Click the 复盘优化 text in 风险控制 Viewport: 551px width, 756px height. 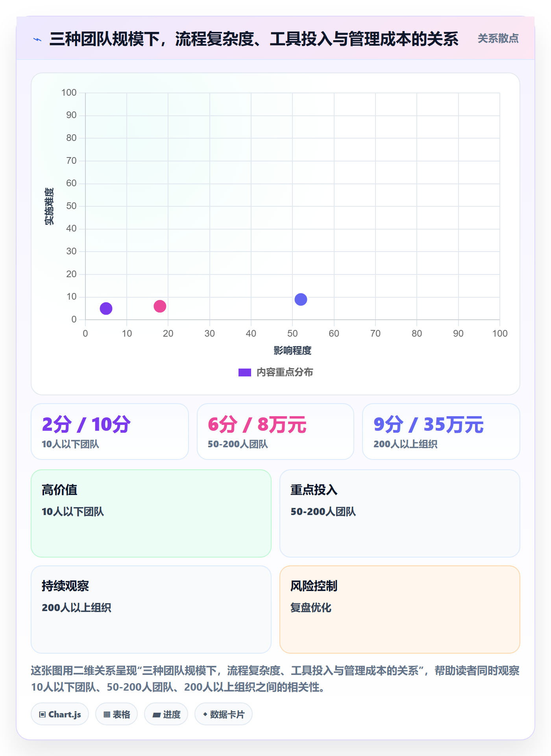[x=311, y=608]
